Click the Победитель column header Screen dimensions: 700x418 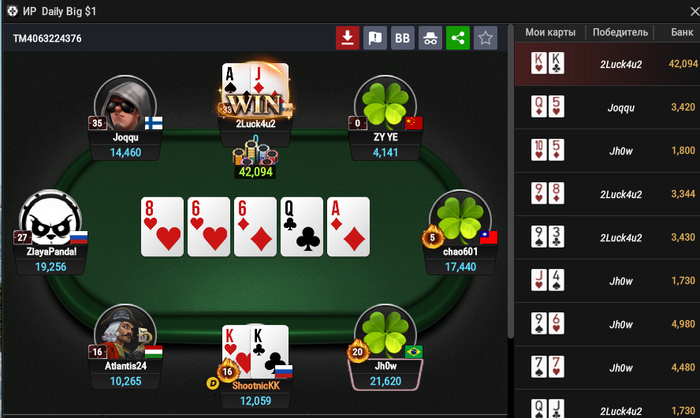[620, 32]
